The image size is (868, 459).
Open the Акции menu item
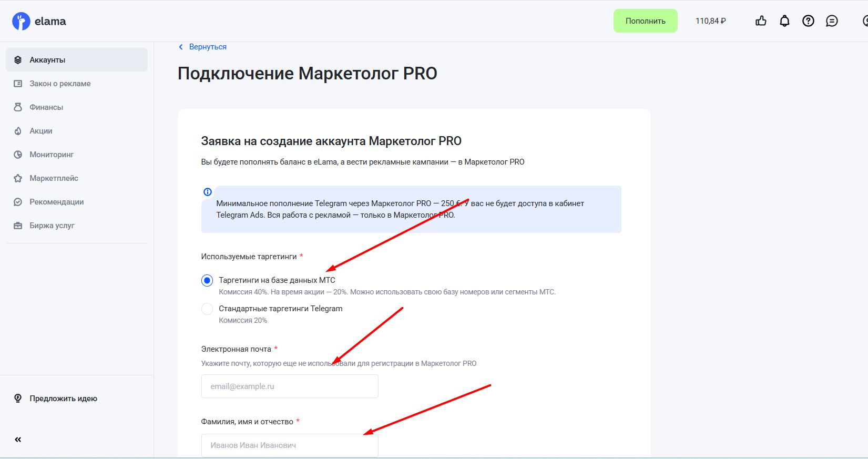77,131
